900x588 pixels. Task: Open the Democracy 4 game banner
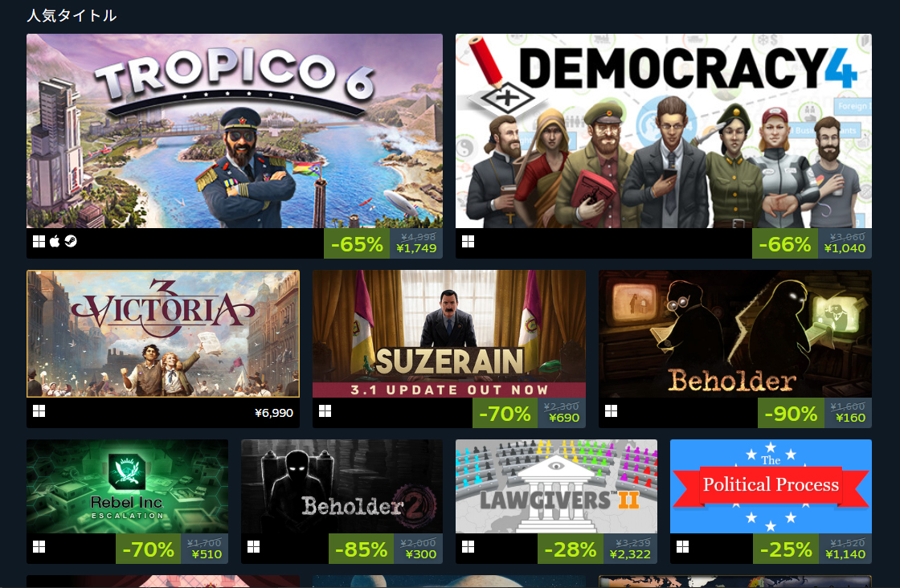click(x=664, y=131)
